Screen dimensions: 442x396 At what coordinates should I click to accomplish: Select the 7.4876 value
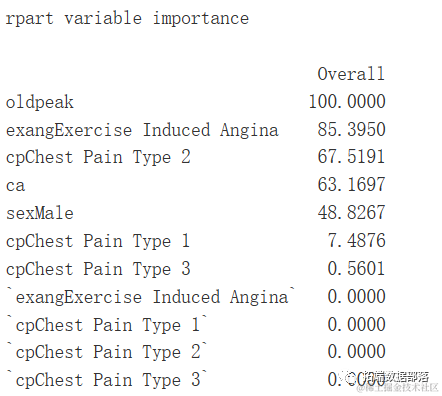356,240
